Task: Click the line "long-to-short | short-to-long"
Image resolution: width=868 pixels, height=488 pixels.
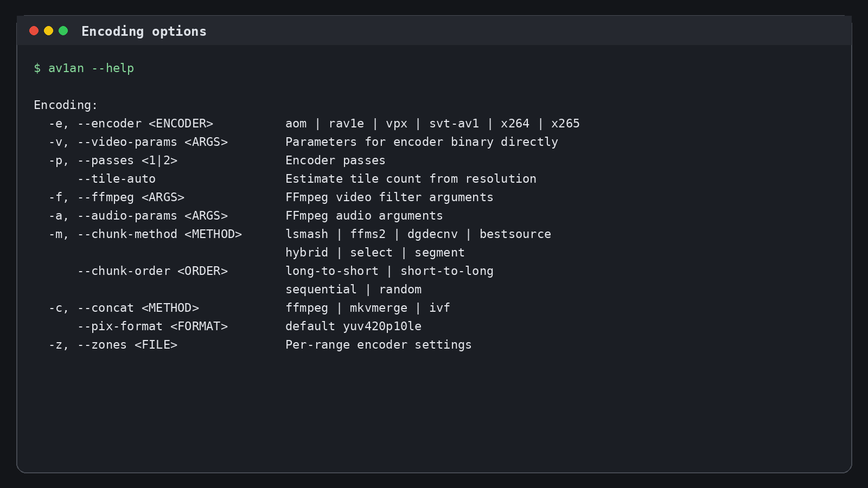Action: tap(390, 271)
